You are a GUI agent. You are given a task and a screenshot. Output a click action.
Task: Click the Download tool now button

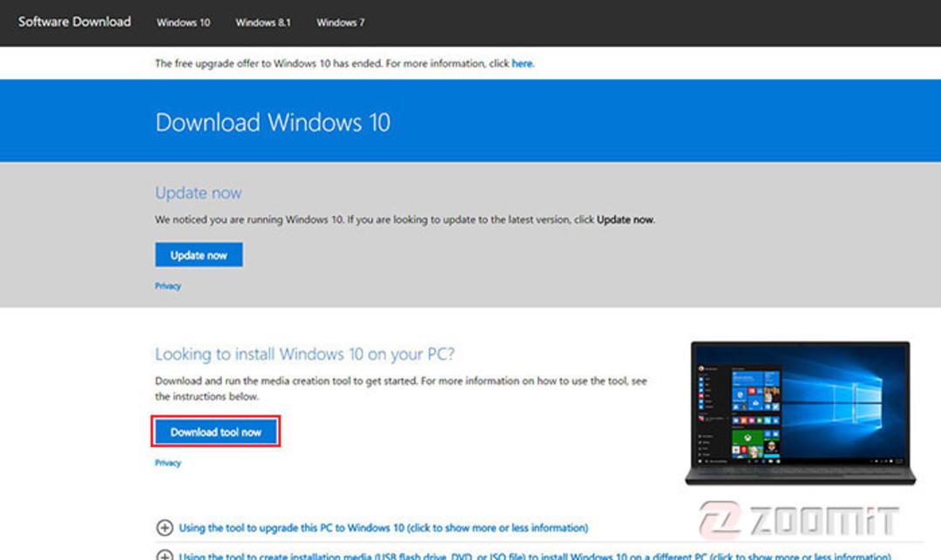pyautogui.click(x=216, y=432)
